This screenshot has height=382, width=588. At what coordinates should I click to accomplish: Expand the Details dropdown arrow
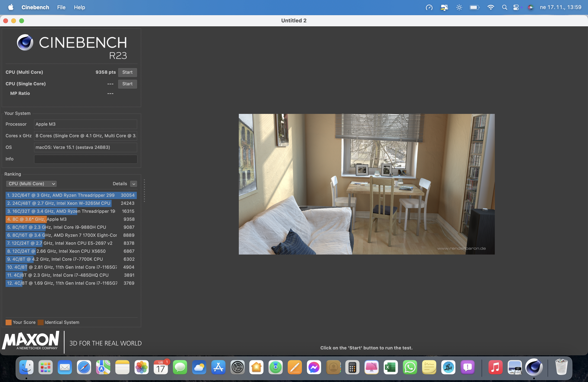coord(134,184)
